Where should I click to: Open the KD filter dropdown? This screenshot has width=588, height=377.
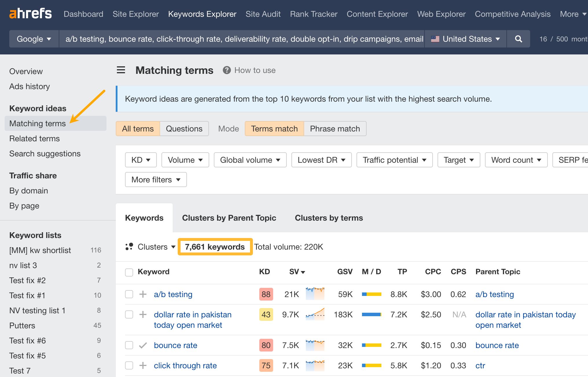(x=141, y=160)
